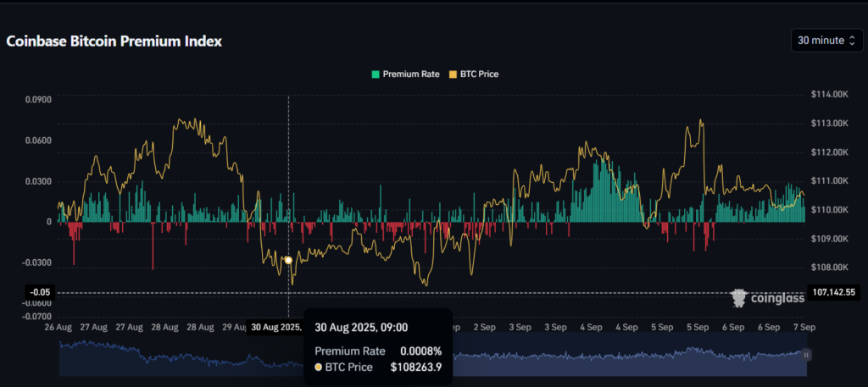The height and width of the screenshot is (387, 868).
Task: Click the green Premium Rate legend swatch
Action: [376, 74]
